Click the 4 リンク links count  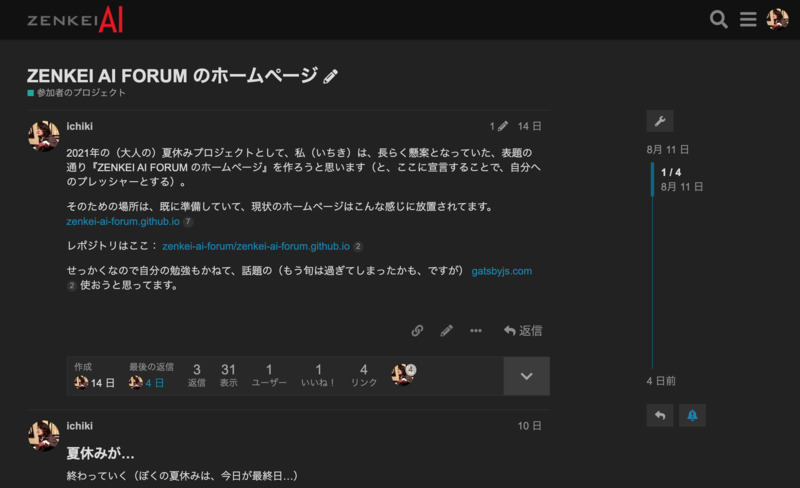pos(364,375)
